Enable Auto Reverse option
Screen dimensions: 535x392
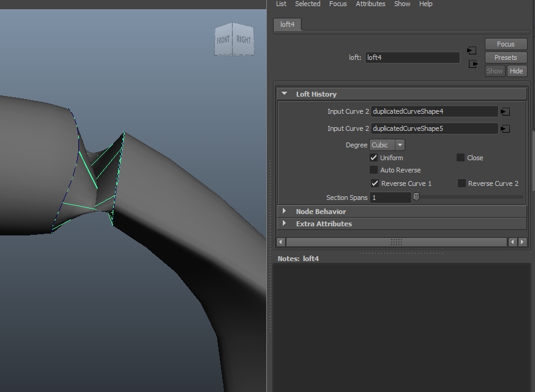tap(373, 170)
